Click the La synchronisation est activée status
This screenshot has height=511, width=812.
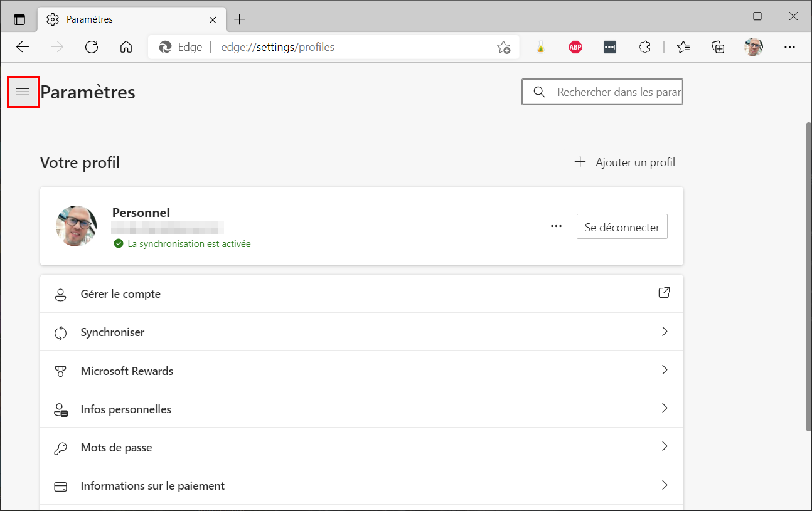coord(183,244)
